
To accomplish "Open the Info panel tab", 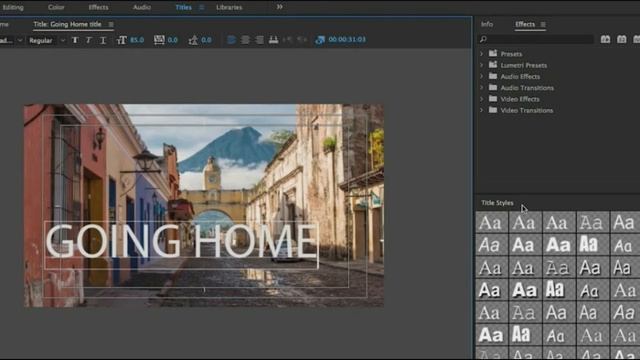I will point(487,24).
